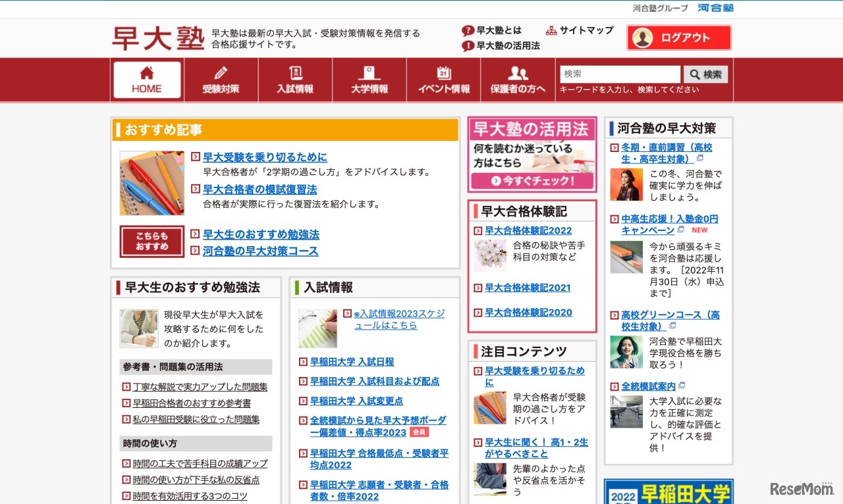The height and width of the screenshot is (504, 843).
Task: Open 早大生のおすすめ勉強法 link in おすすめ記事
Action: pyautogui.click(x=261, y=234)
